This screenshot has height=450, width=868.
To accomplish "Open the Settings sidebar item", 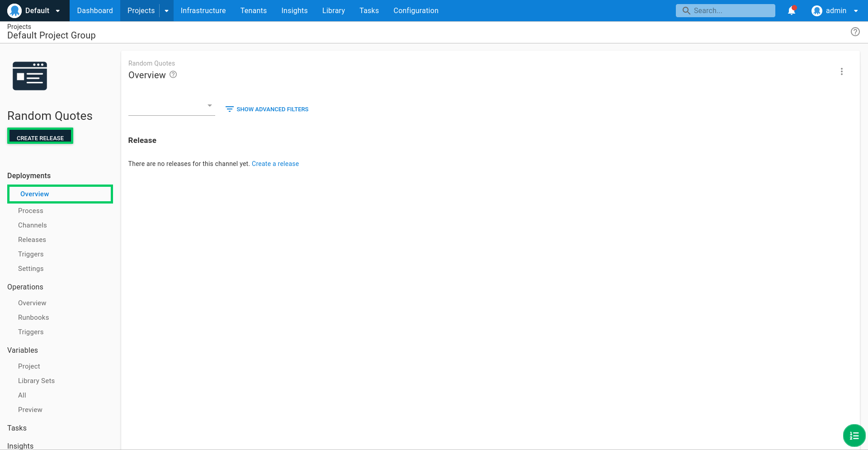I will [x=31, y=269].
